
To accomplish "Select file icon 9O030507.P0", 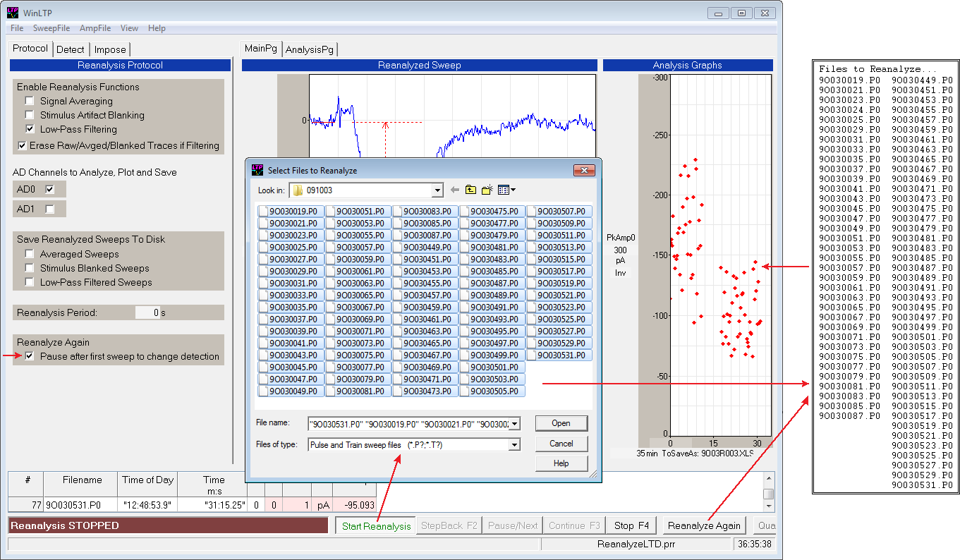I will (x=532, y=212).
